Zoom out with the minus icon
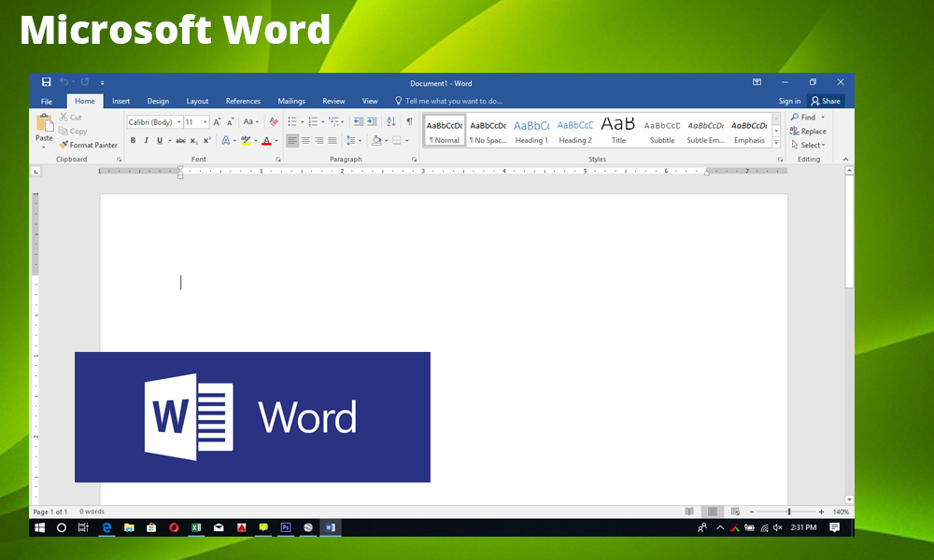The image size is (934, 560). click(x=752, y=511)
